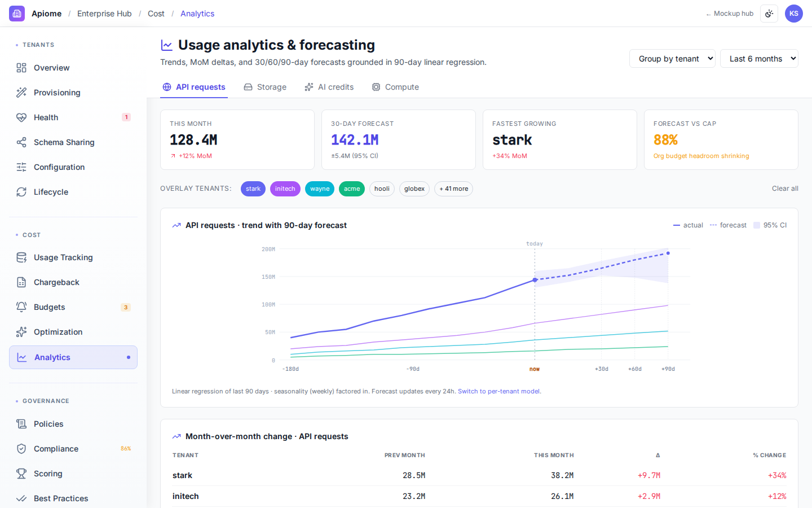Open the KS user avatar
This screenshot has width=812, height=508.
pyautogui.click(x=794, y=14)
